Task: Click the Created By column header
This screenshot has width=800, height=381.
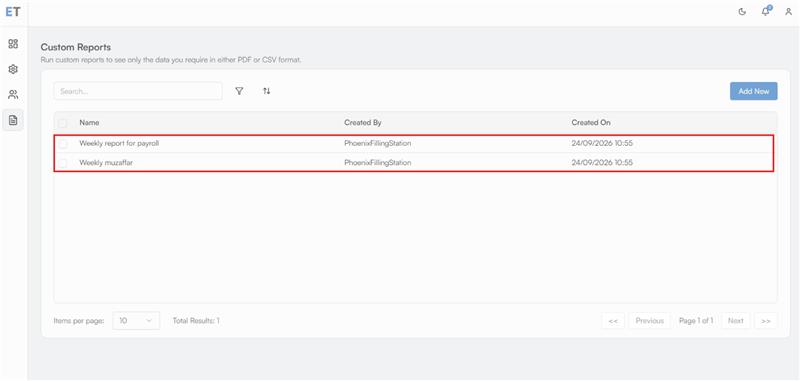Action: pyautogui.click(x=363, y=123)
